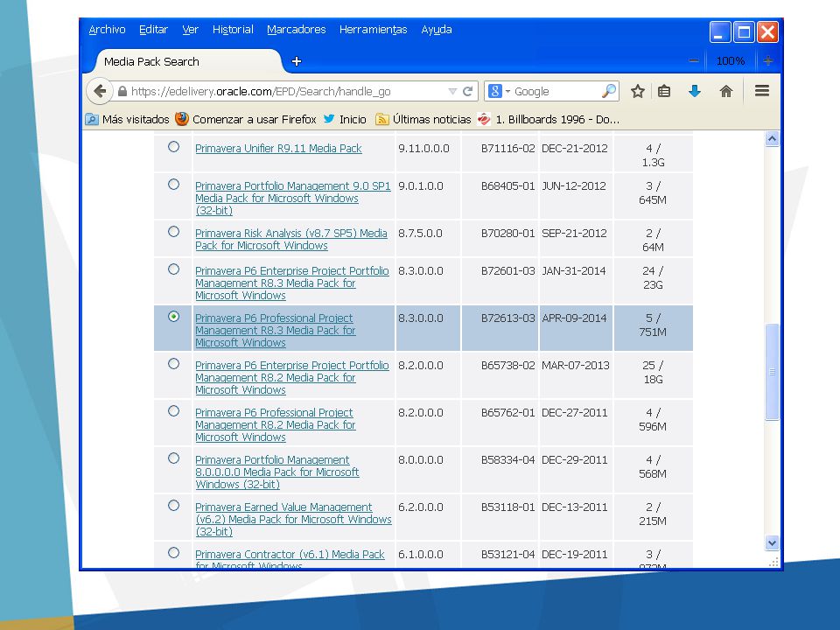Reload the page with the refresh icon

[x=467, y=91]
